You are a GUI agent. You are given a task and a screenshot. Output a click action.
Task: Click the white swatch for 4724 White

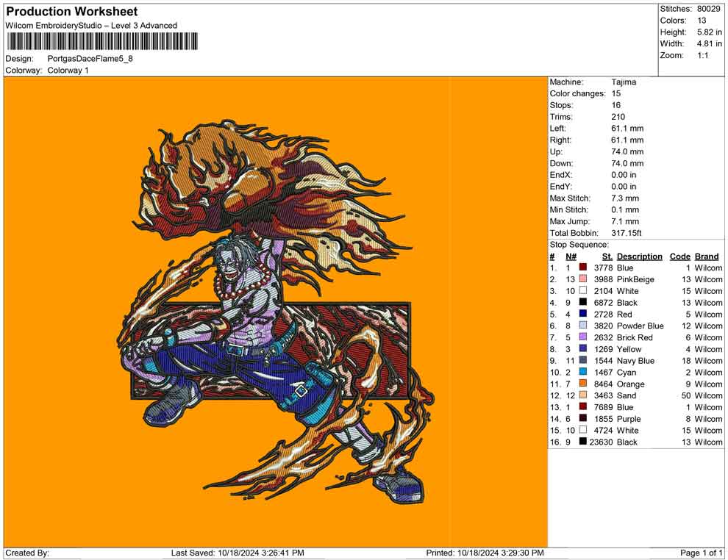(582, 430)
